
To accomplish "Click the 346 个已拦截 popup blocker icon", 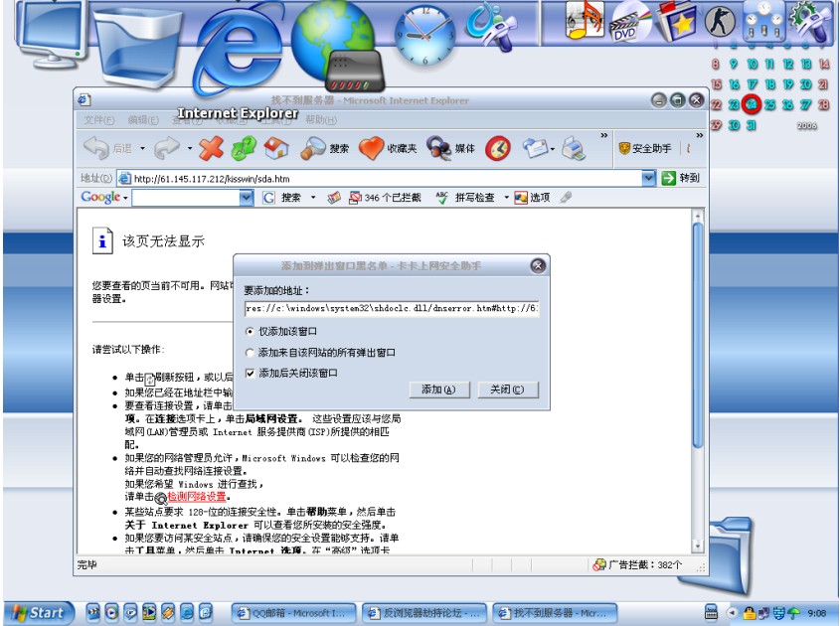I will coord(355,198).
